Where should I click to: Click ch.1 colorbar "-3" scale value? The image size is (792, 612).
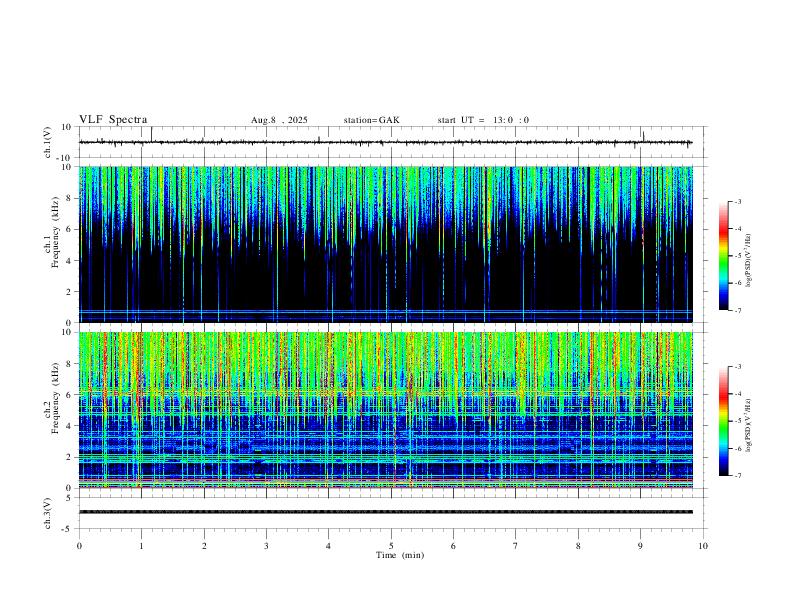point(738,201)
